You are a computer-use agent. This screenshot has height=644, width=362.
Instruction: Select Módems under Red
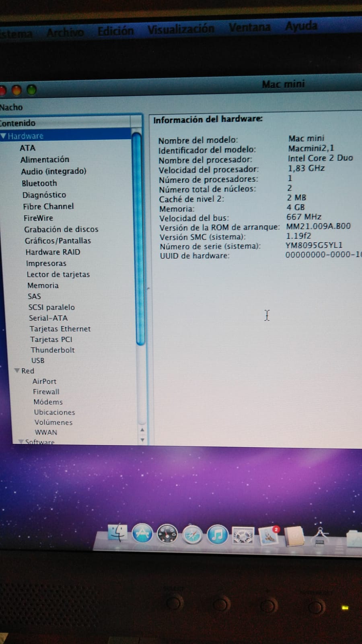48,402
